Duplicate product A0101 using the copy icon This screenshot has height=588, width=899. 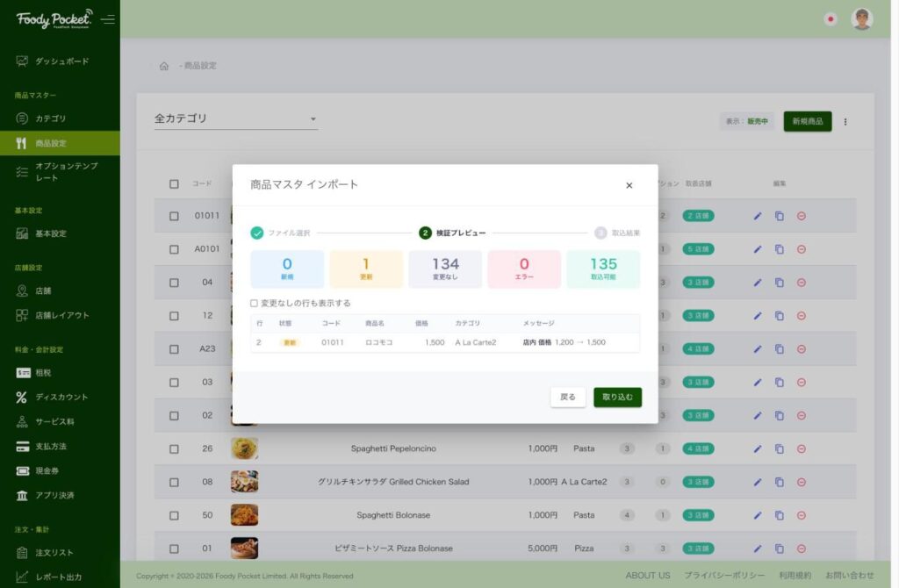point(780,249)
